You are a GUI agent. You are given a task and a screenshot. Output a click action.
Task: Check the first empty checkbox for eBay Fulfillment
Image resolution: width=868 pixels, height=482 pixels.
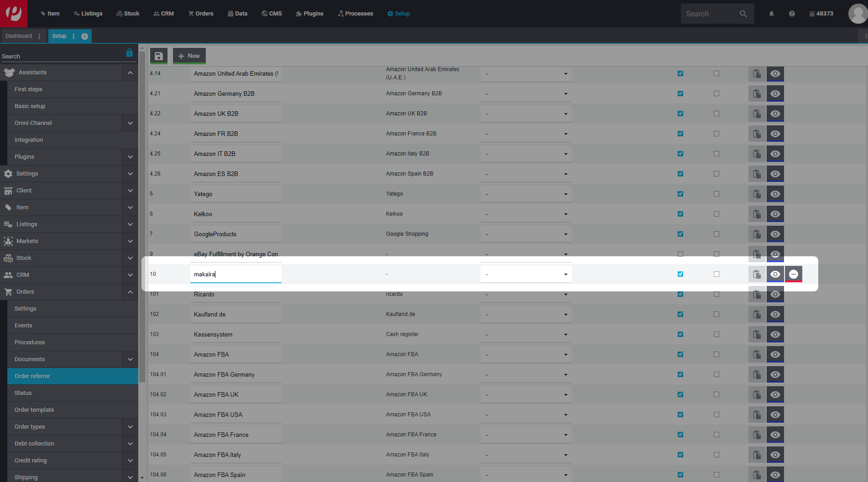pyautogui.click(x=680, y=254)
